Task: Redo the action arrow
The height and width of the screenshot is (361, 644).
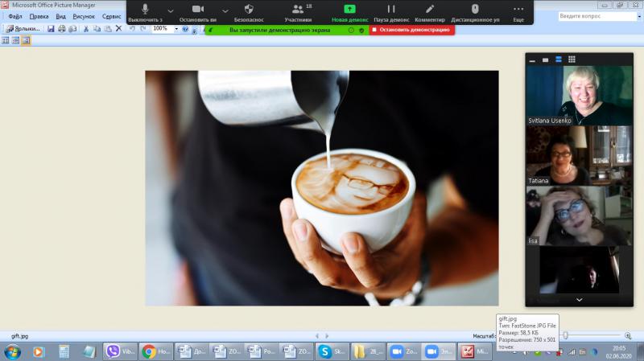Action: (x=143, y=29)
